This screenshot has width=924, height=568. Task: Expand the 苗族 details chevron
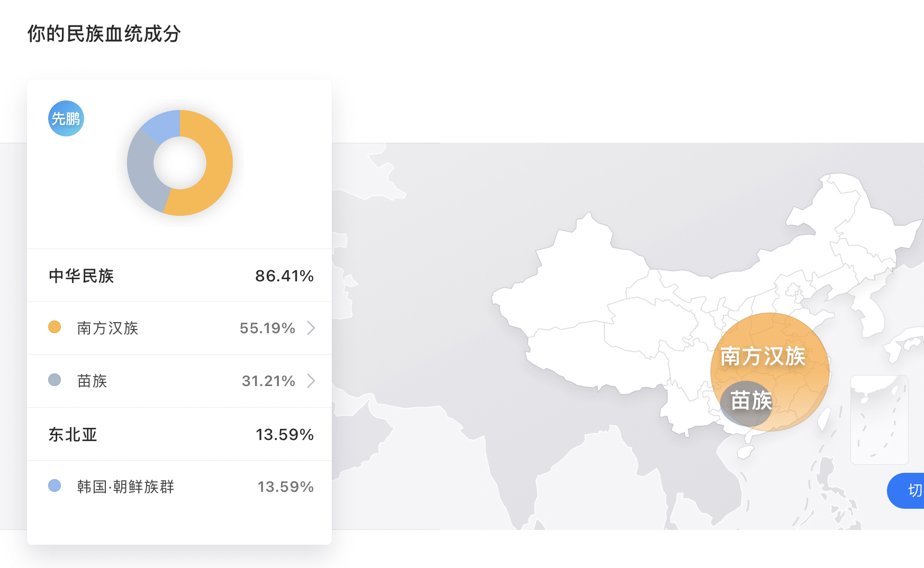coord(311,381)
